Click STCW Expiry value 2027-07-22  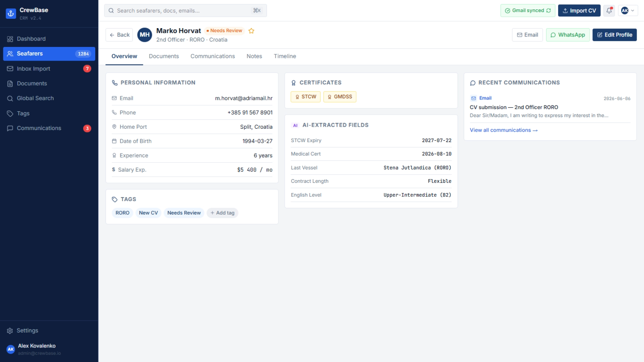pos(436,140)
